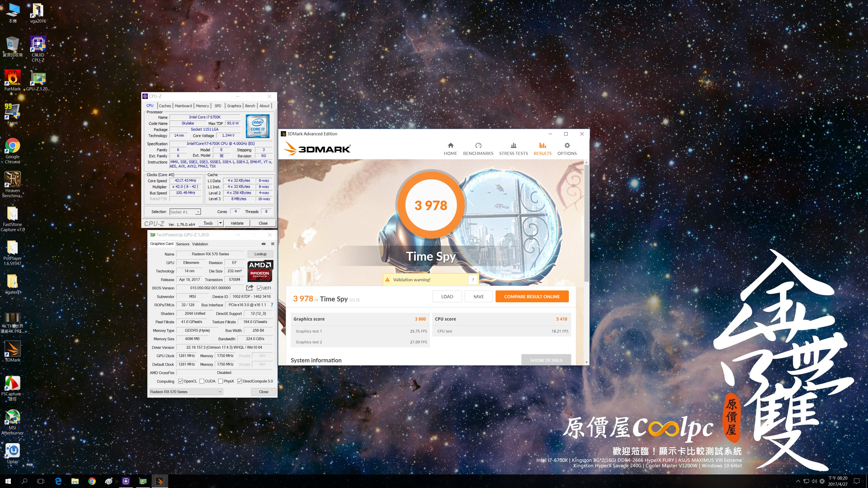The image size is (868, 488).
Task: Click the Windows Start button
Action: tap(8, 481)
